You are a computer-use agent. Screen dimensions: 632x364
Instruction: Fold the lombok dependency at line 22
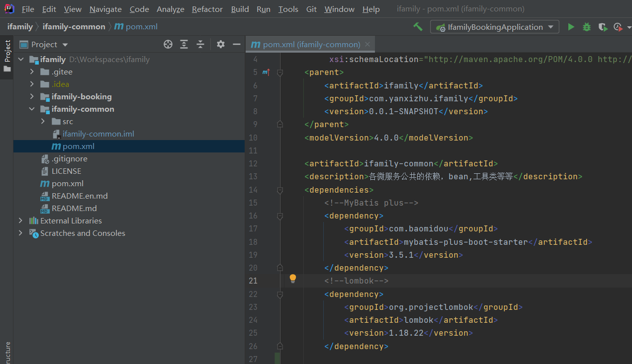[x=280, y=294]
